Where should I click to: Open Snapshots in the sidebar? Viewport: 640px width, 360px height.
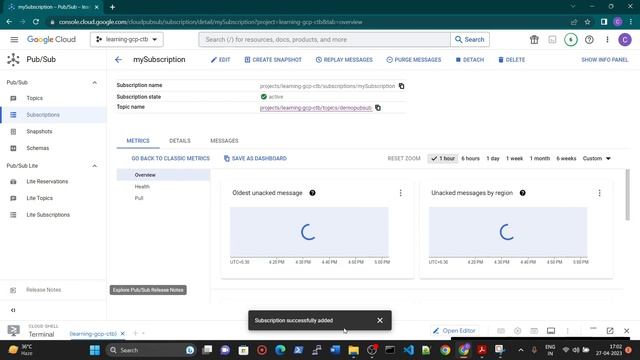(53, 131)
